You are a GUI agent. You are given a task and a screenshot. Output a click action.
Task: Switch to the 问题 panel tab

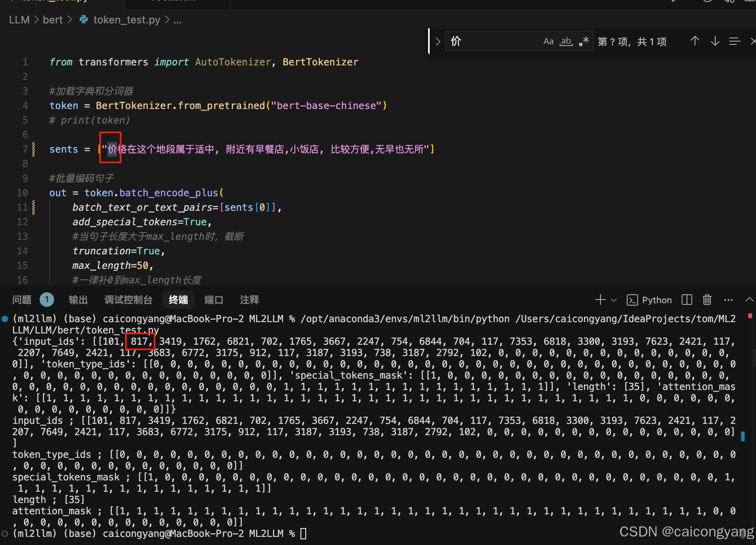[x=22, y=300]
